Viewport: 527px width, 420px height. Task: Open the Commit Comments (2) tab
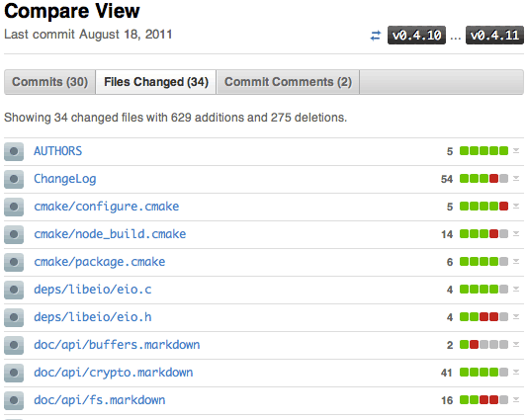pyautogui.click(x=288, y=82)
